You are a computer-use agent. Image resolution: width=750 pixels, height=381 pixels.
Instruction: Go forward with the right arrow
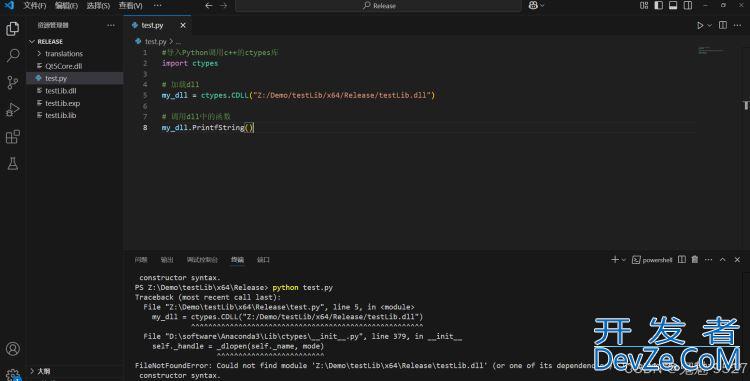pos(223,6)
